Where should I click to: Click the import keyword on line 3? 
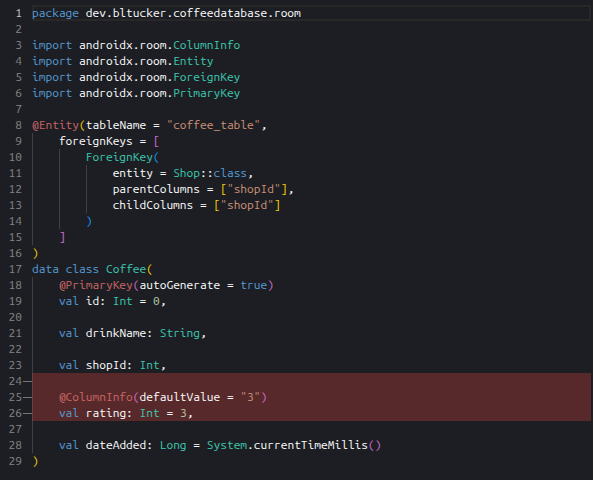52,45
